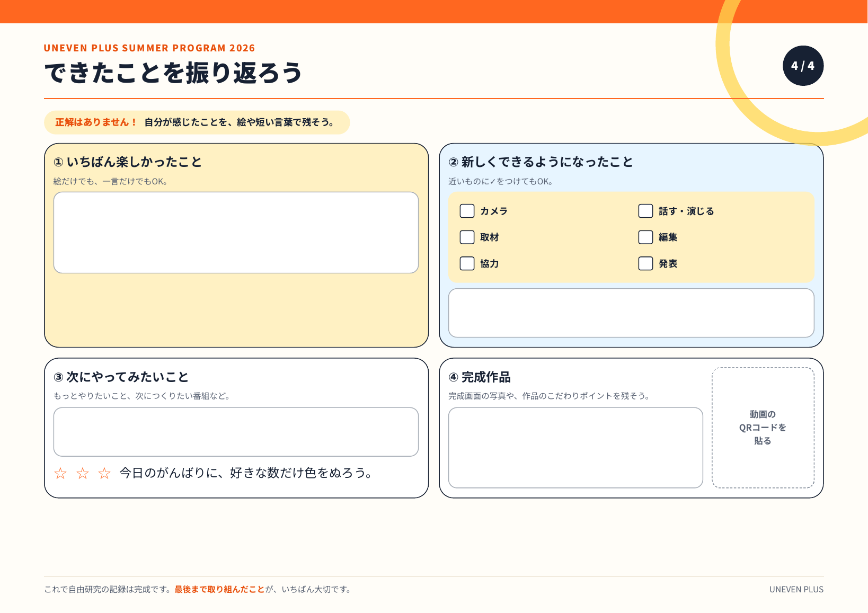This screenshot has height=613, width=868.
Task: Click the dashed 動画のQRコードを貼る box
Action: tap(763, 428)
